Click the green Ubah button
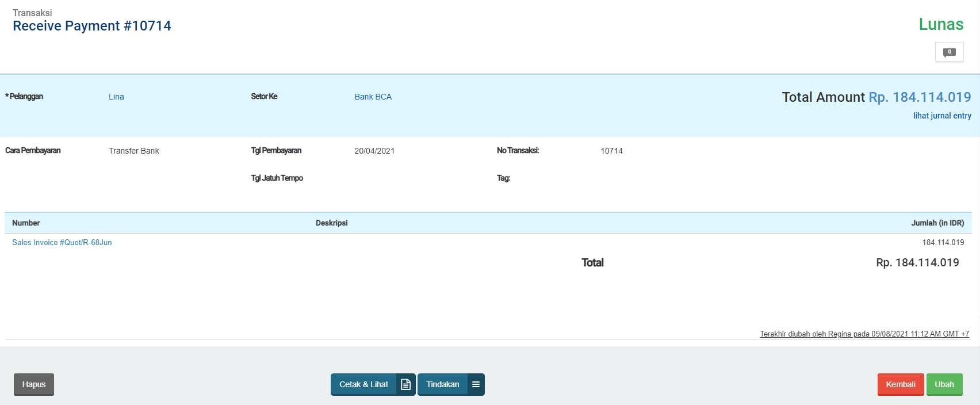This screenshot has height=405, width=980. tap(944, 384)
